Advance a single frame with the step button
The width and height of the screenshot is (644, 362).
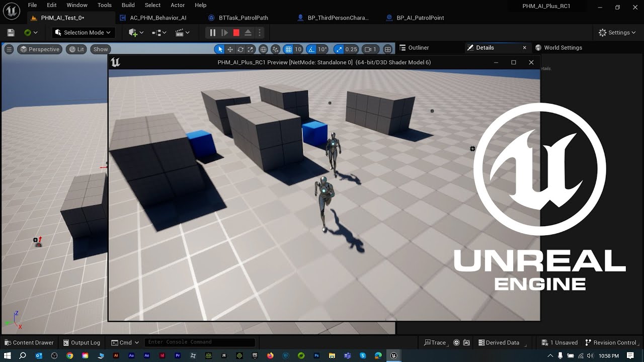(224, 33)
